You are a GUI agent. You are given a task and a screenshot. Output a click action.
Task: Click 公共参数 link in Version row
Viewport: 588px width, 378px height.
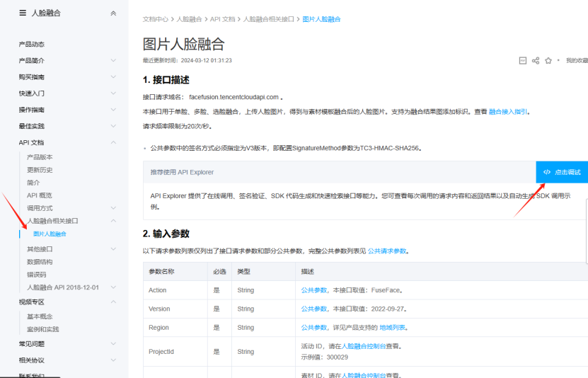(x=314, y=309)
